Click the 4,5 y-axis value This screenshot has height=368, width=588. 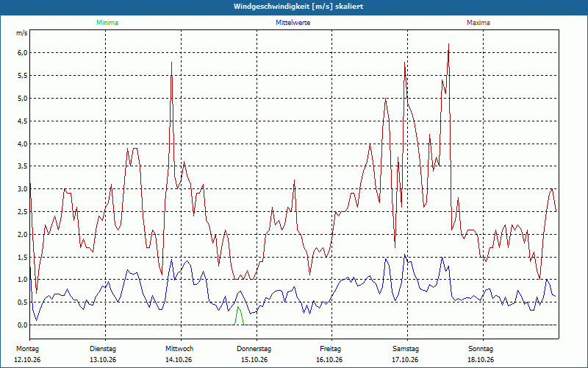coord(23,121)
